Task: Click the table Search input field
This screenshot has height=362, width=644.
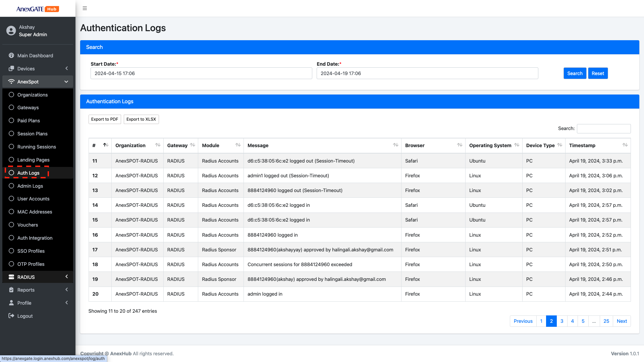Action: tap(603, 129)
